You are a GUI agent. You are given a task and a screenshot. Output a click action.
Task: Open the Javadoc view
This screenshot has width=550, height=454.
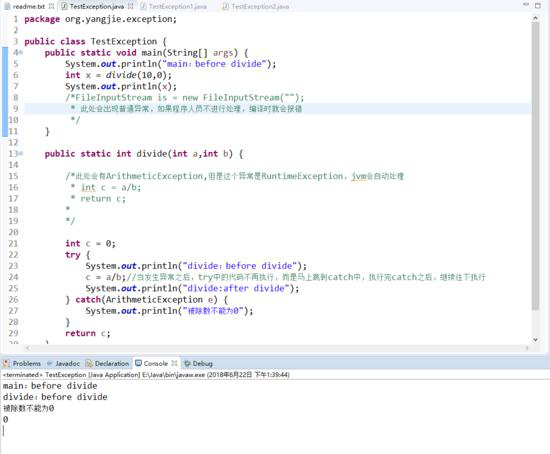point(63,363)
